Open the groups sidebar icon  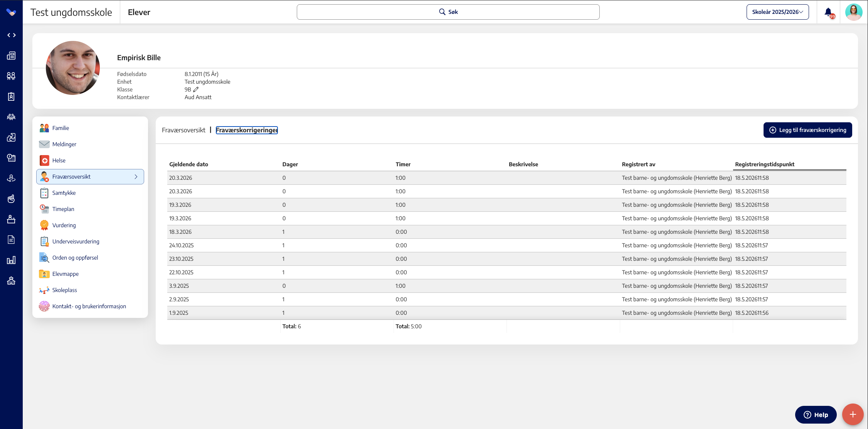(x=11, y=117)
